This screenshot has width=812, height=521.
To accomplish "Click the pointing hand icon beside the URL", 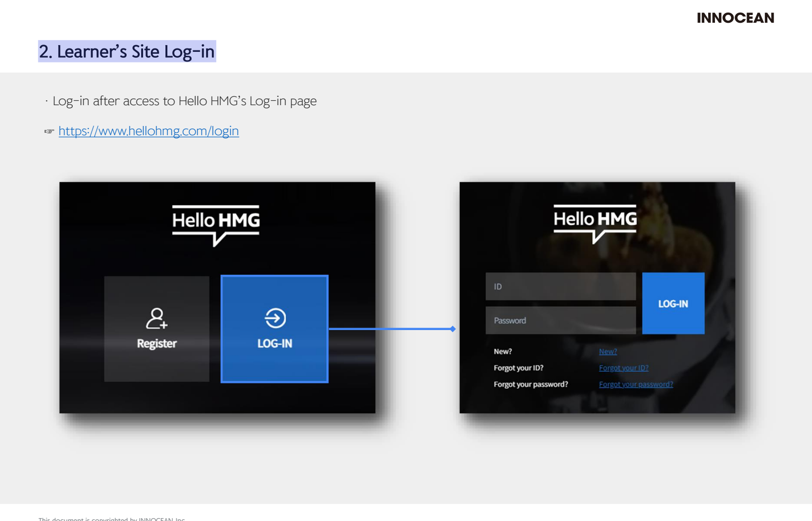I will 49,131.
